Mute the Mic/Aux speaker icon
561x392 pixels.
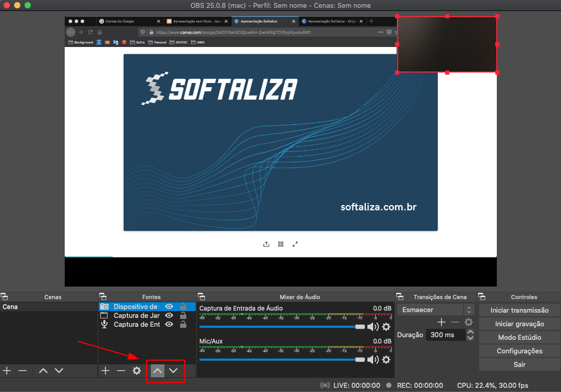pos(373,360)
